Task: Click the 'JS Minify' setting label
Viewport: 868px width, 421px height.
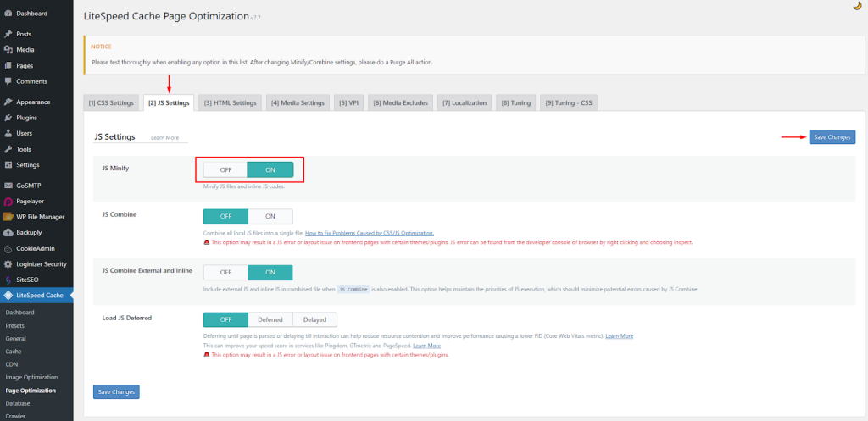Action: pyautogui.click(x=115, y=168)
